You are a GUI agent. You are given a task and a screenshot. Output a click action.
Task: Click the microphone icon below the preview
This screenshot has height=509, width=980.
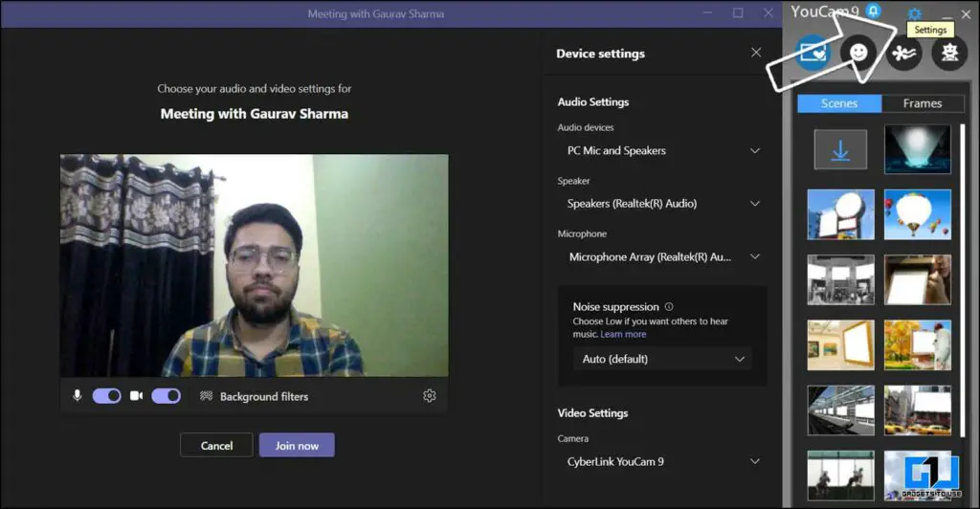pos(78,396)
